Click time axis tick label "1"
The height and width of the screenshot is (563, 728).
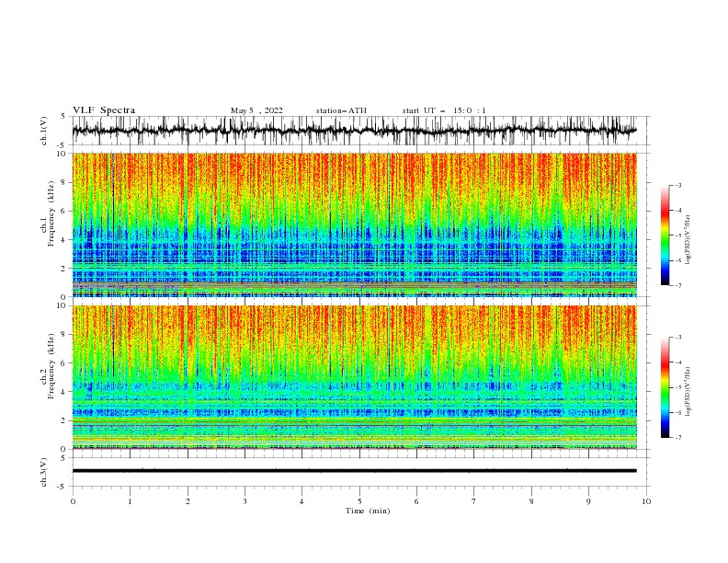[x=130, y=501]
